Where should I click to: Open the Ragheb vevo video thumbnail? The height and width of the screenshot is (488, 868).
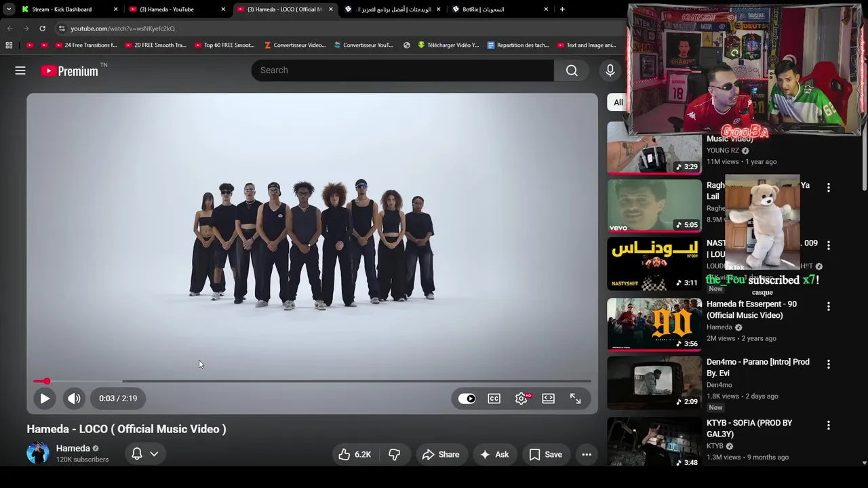click(x=654, y=206)
